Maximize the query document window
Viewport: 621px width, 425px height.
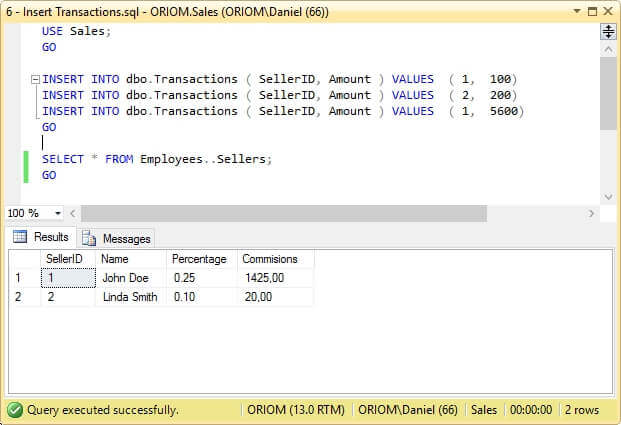[592, 11]
